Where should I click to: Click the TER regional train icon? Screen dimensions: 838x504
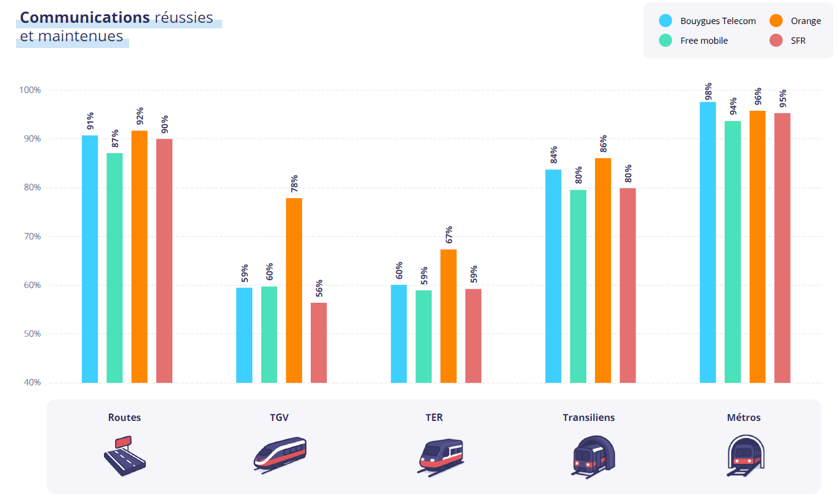[441, 457]
